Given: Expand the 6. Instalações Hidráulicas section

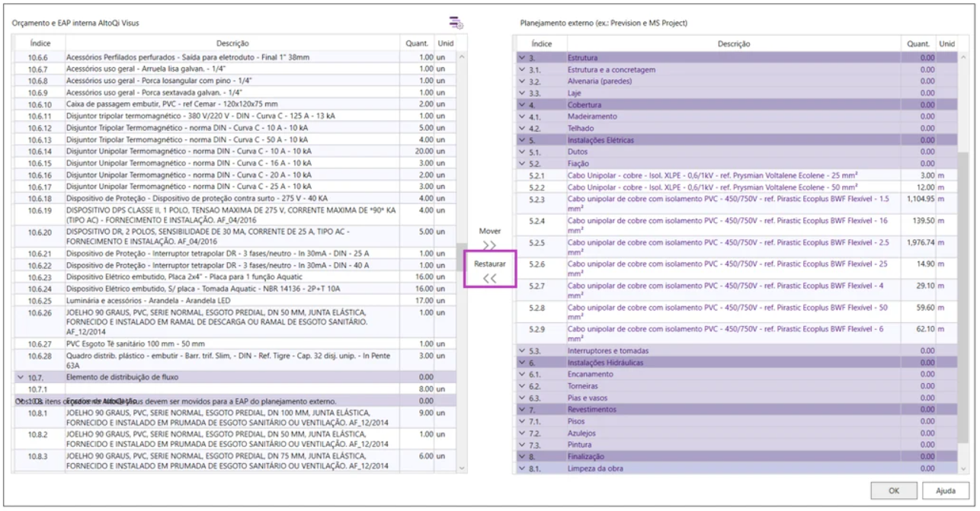Looking at the screenshot, I should [522, 362].
